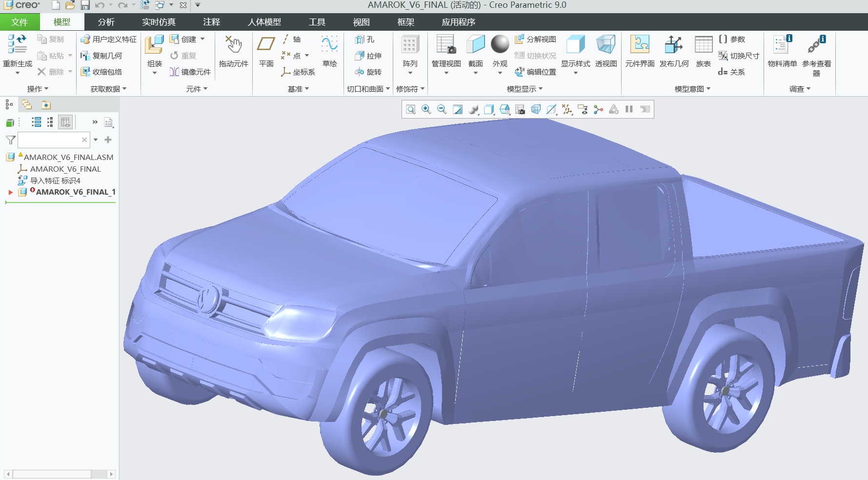Open Manage Views (管理视图)

(446, 51)
